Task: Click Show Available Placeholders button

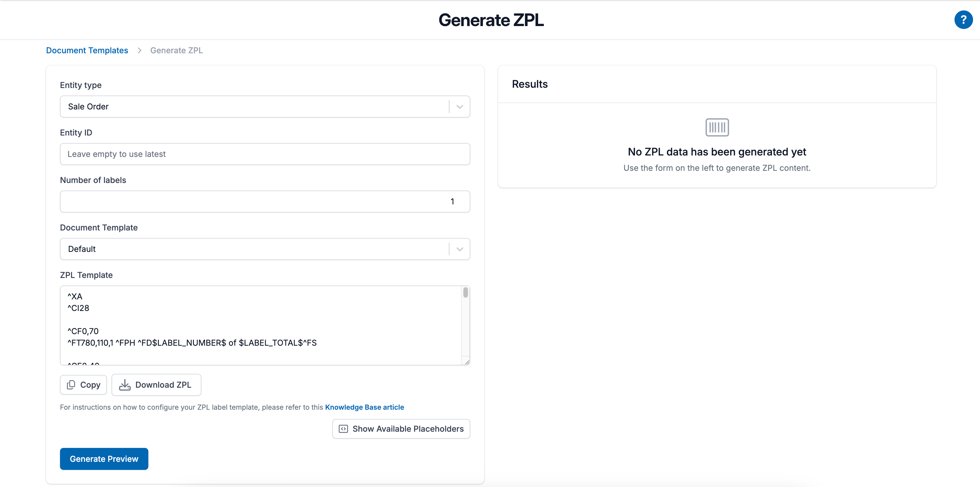Action: (x=400, y=429)
